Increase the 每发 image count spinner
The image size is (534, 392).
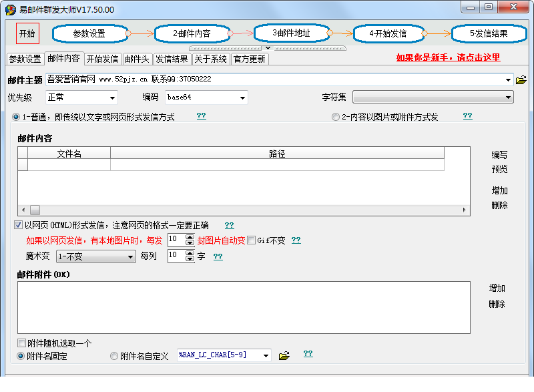coord(190,237)
